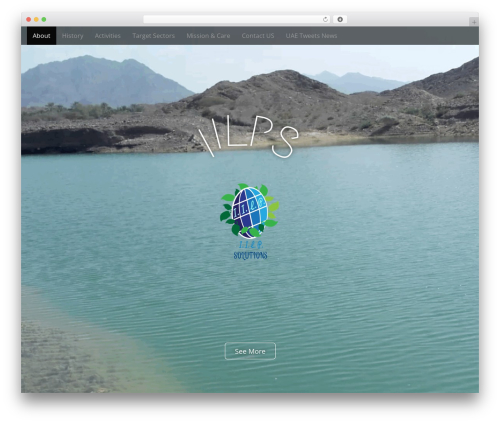The width and height of the screenshot is (500, 423).
Task: Select Target Sectors in navigation
Action: coord(153,36)
